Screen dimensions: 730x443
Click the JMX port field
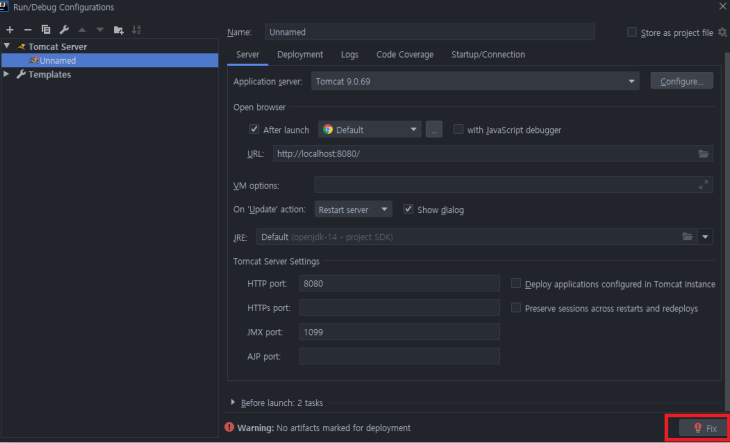399,332
